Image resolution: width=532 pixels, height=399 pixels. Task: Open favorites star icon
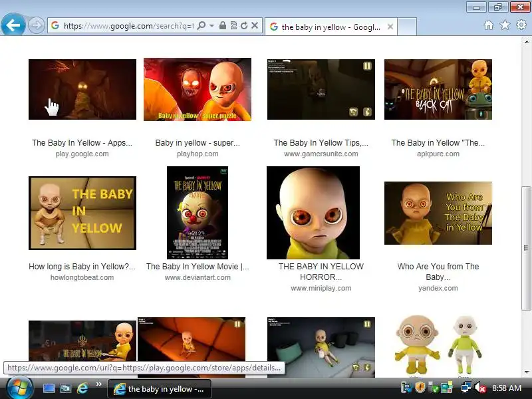(505, 25)
